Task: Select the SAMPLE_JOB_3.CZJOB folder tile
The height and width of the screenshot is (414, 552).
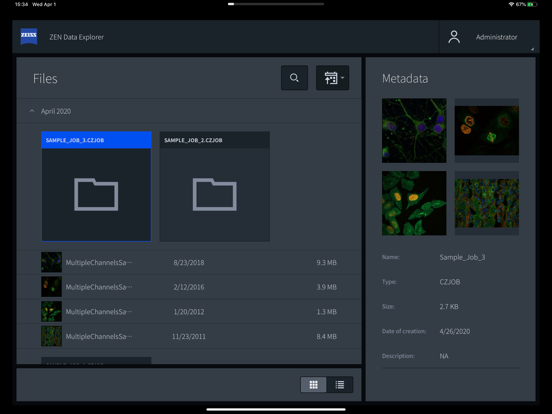Action: click(x=96, y=187)
